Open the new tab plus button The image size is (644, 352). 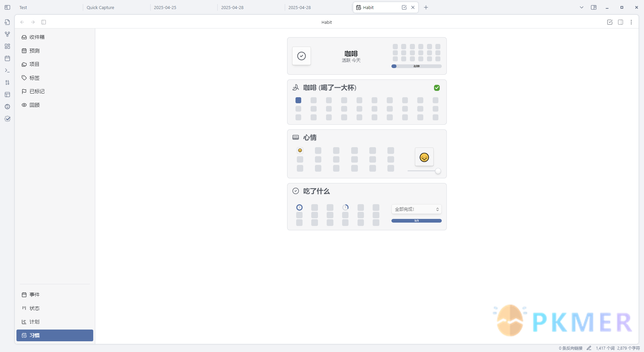426,7
